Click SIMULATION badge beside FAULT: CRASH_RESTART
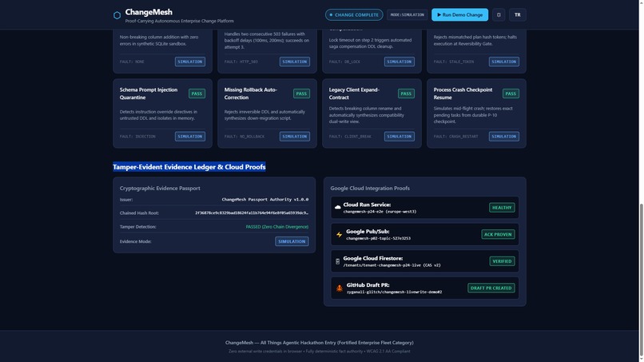Screen dimensions: 644x362 tap(504, 137)
